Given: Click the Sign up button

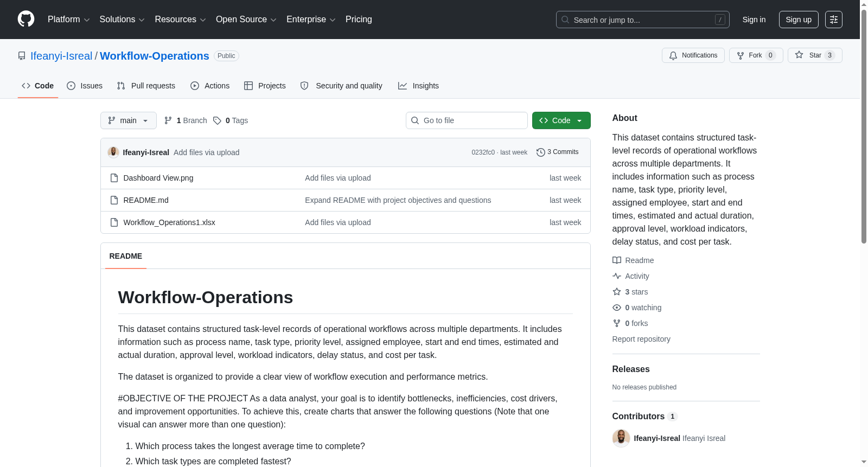Looking at the screenshot, I should [x=799, y=20].
